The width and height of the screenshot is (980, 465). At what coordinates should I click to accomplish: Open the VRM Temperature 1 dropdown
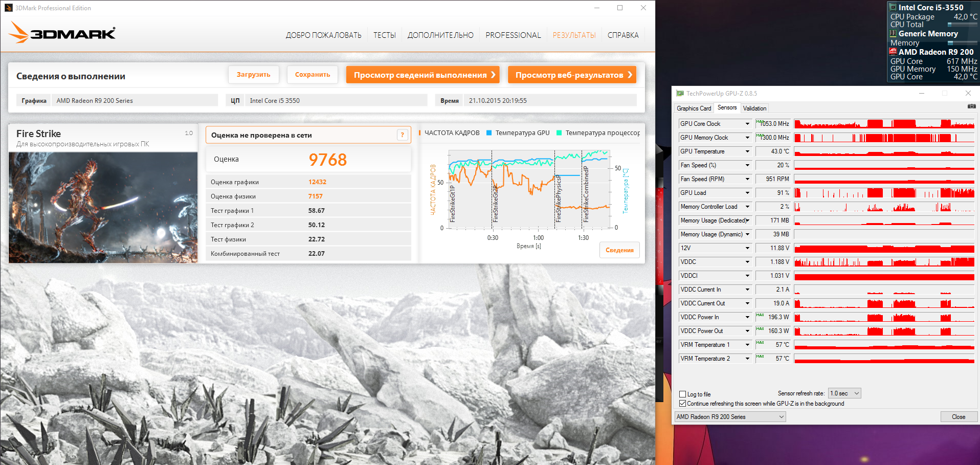click(x=747, y=345)
